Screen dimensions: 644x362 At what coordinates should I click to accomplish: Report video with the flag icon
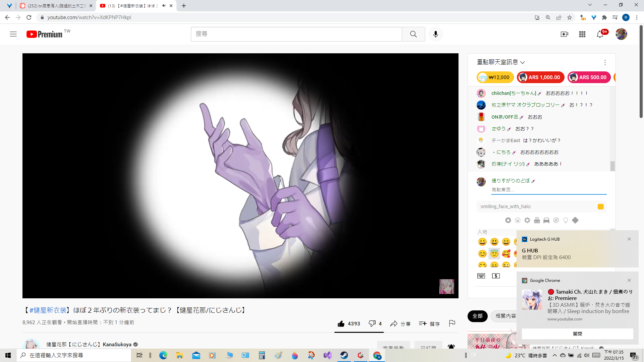point(452,323)
